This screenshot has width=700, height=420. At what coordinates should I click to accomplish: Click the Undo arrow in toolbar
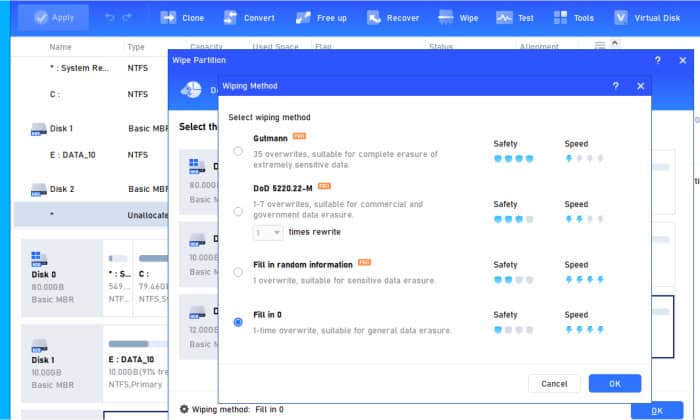point(109,18)
